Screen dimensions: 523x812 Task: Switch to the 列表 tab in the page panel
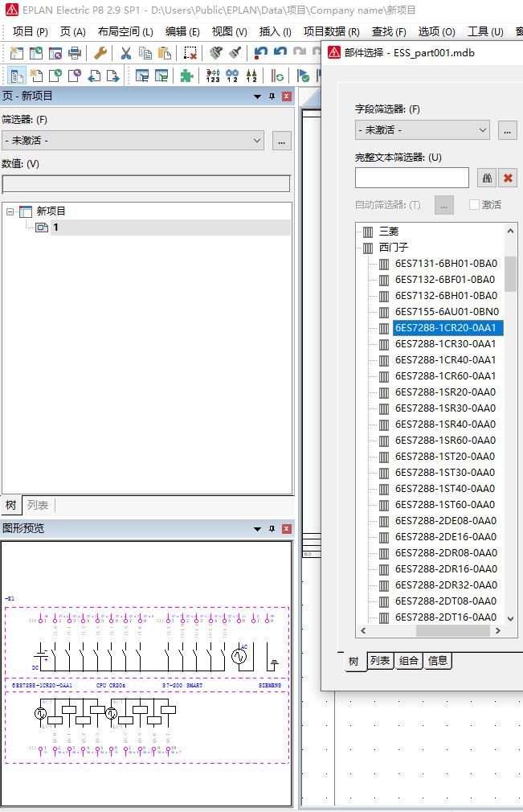[38, 505]
